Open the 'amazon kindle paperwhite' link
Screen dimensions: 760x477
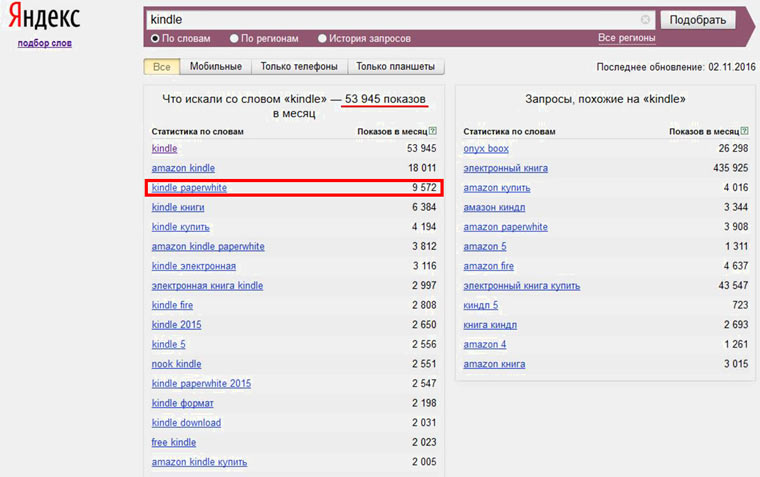coord(208,246)
